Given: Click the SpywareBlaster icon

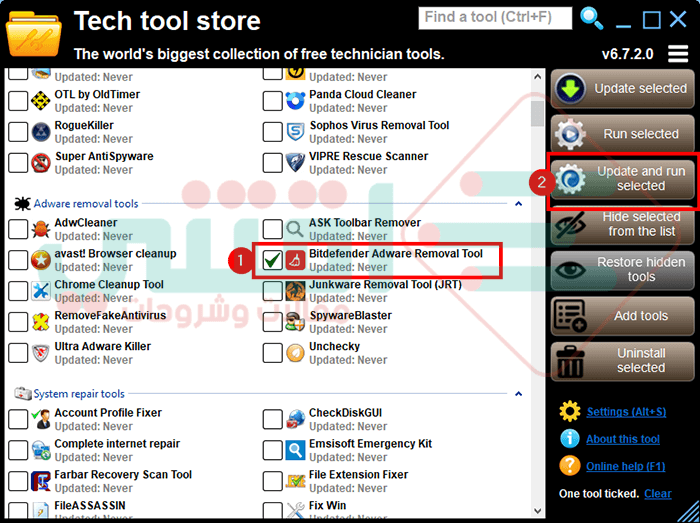Looking at the screenshot, I should pos(295,322).
